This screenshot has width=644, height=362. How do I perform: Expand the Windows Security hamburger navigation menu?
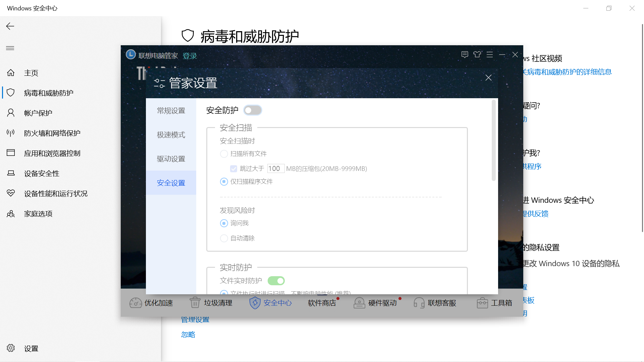[10, 48]
